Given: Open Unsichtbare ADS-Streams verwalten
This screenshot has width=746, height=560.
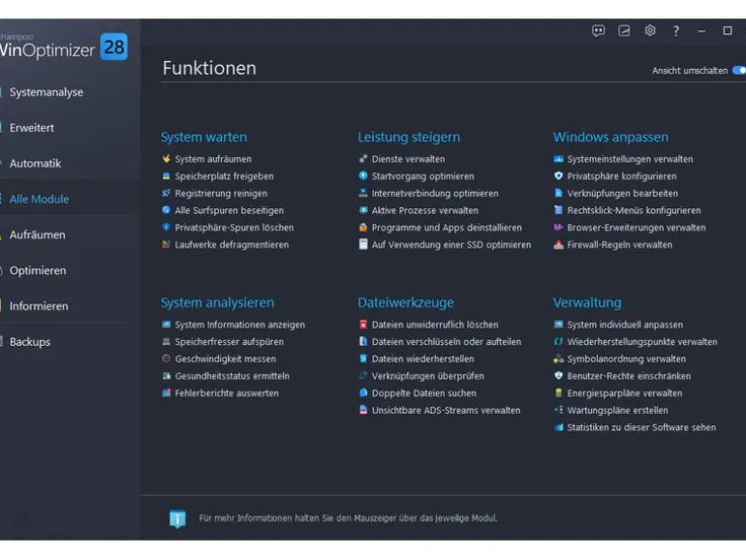Looking at the screenshot, I should coord(446,410).
